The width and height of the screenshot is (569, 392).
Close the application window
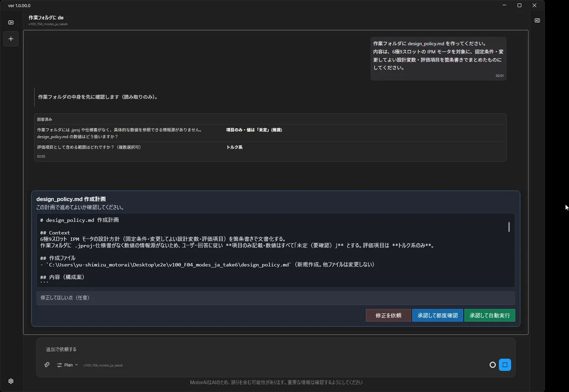pos(535,6)
